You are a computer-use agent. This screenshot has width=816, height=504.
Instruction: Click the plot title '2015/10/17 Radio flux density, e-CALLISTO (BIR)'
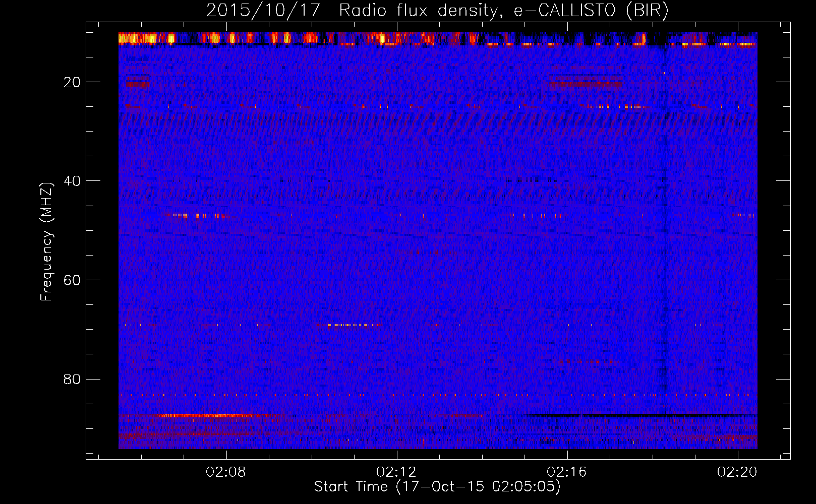pyautogui.click(x=437, y=11)
